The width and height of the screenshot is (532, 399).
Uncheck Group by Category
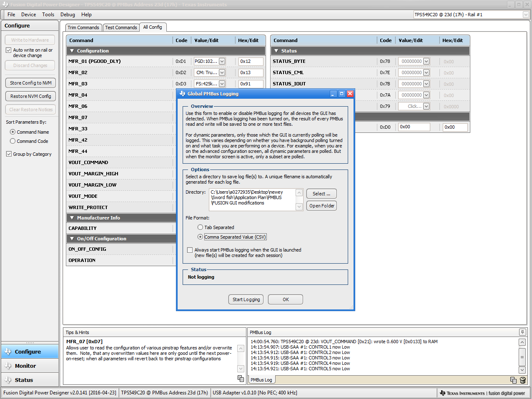9,154
